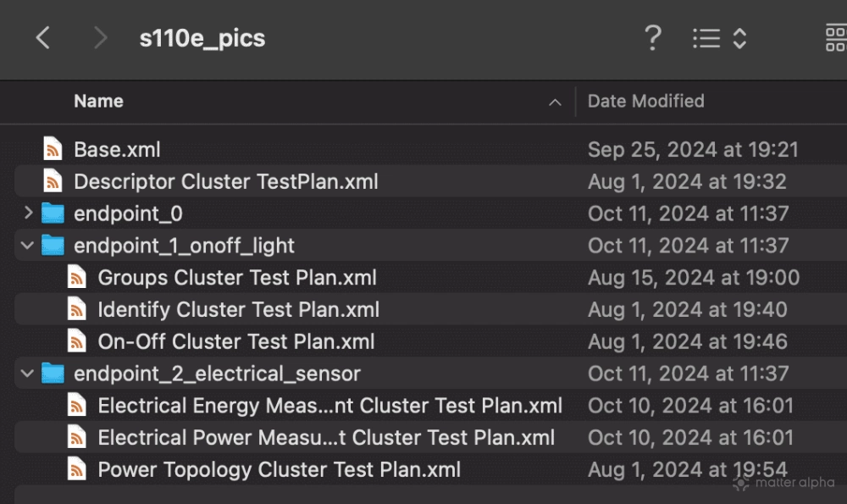Click the file icon beside Groups Cluster Test Plan.xml
Screen dimensions: 847x504
(x=76, y=277)
